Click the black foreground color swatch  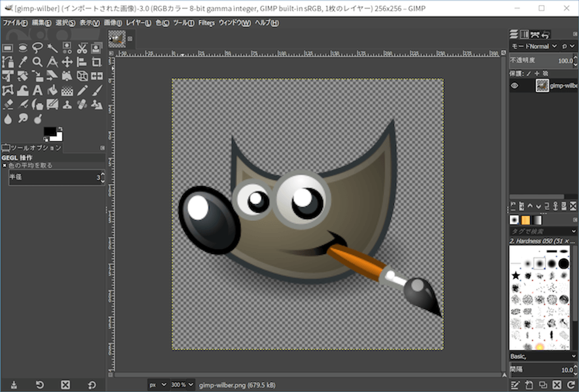pos(50,132)
